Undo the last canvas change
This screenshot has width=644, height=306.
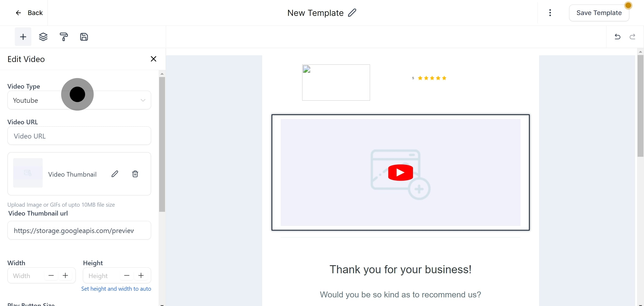click(617, 37)
